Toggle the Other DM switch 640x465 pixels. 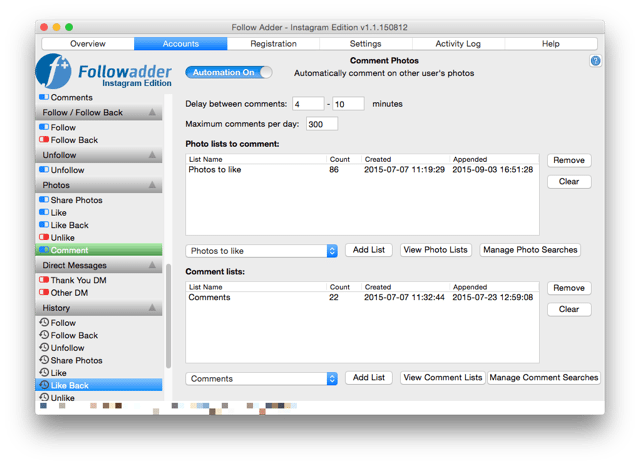click(44, 292)
